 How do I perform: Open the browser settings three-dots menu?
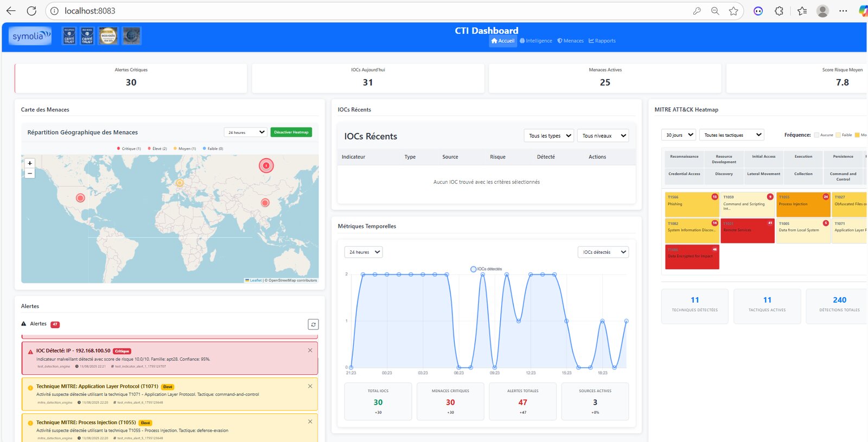pos(843,11)
